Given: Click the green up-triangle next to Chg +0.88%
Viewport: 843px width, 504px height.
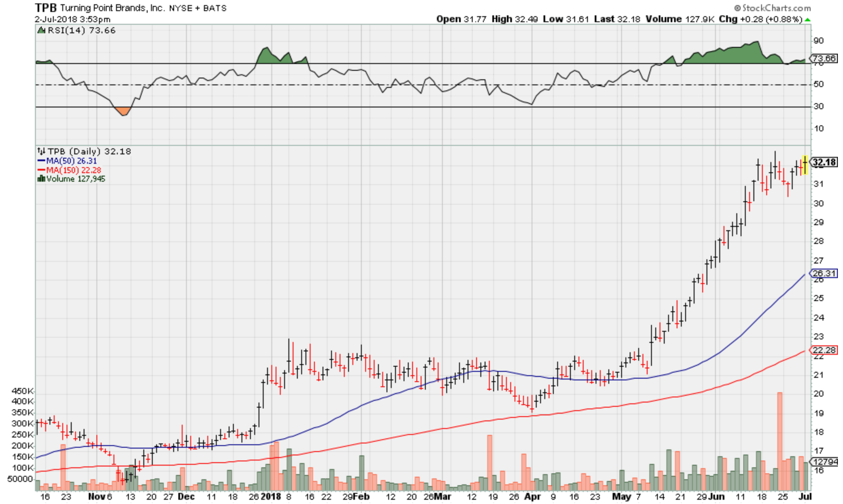Looking at the screenshot, I should tap(807, 19).
